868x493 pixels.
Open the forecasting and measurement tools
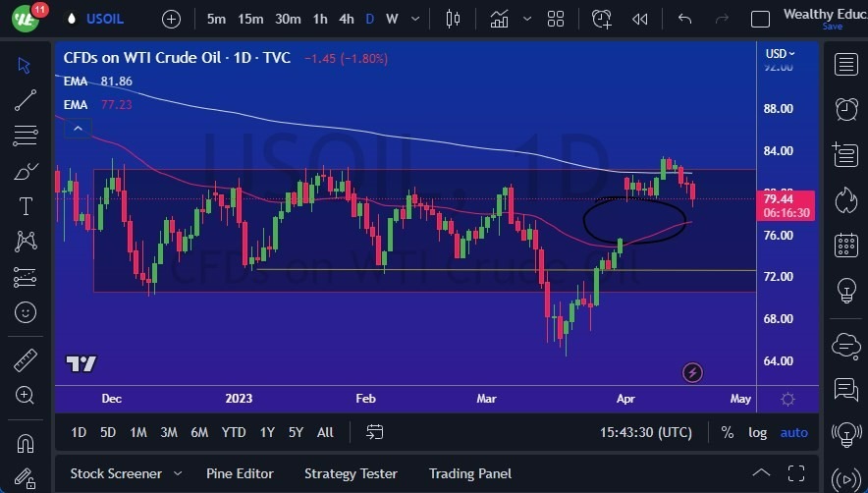pos(26,277)
